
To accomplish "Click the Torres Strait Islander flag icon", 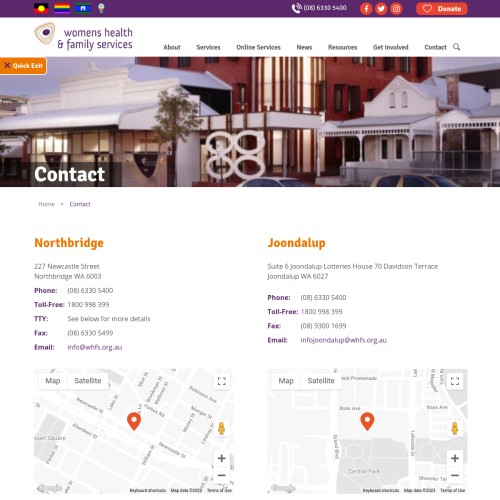I will click(83, 8).
